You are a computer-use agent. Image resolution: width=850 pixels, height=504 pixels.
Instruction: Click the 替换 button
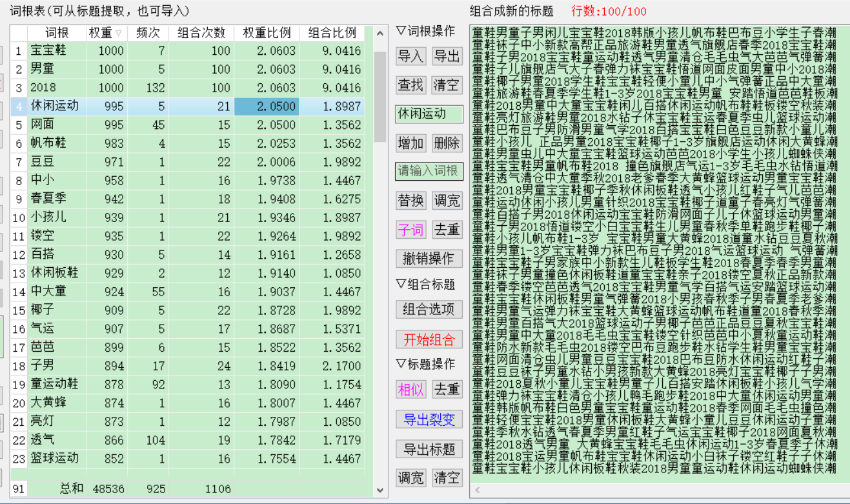tap(410, 201)
